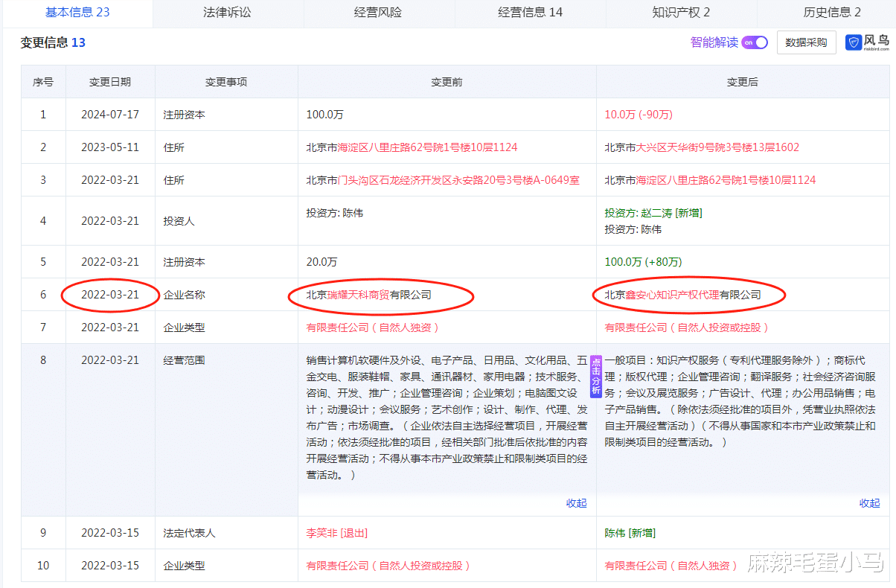
Task: Click 智能解读 label text
Action: 714,42
